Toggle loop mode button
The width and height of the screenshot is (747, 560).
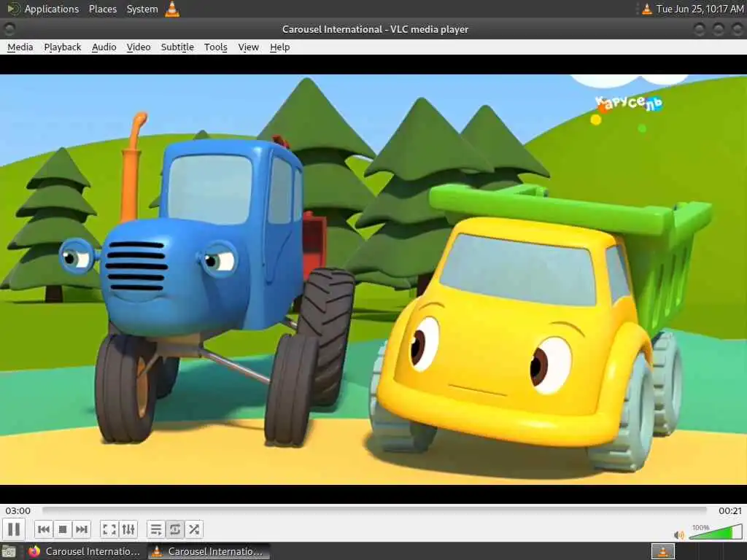coord(175,529)
